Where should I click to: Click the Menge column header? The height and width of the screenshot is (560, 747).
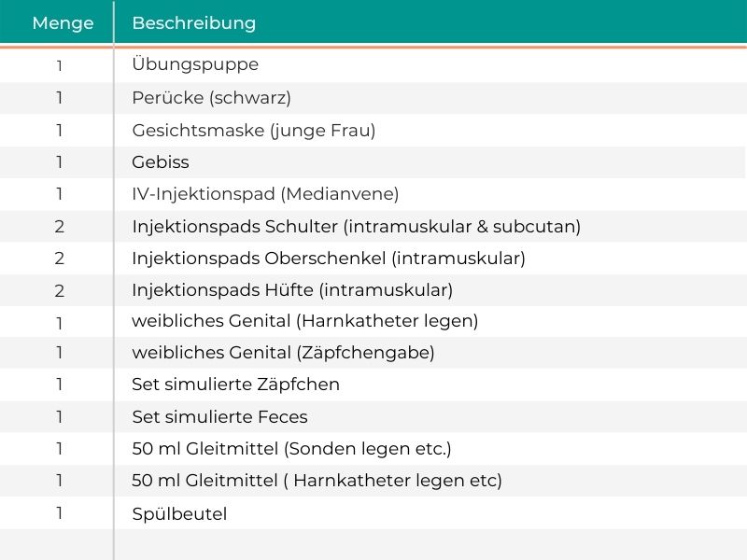pyautogui.click(x=63, y=22)
